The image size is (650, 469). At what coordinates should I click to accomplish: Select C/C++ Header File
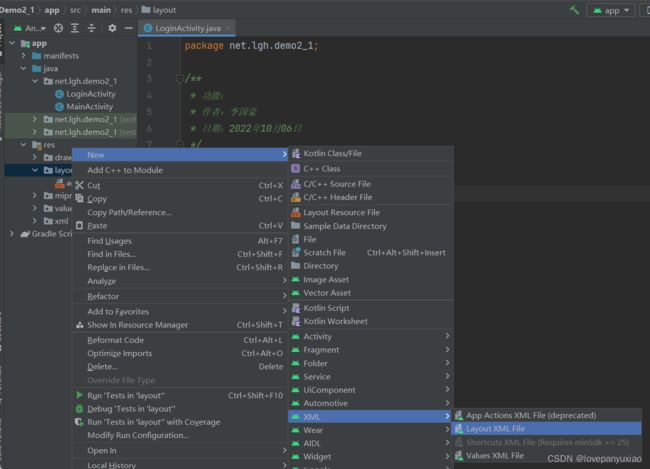[x=371, y=197]
